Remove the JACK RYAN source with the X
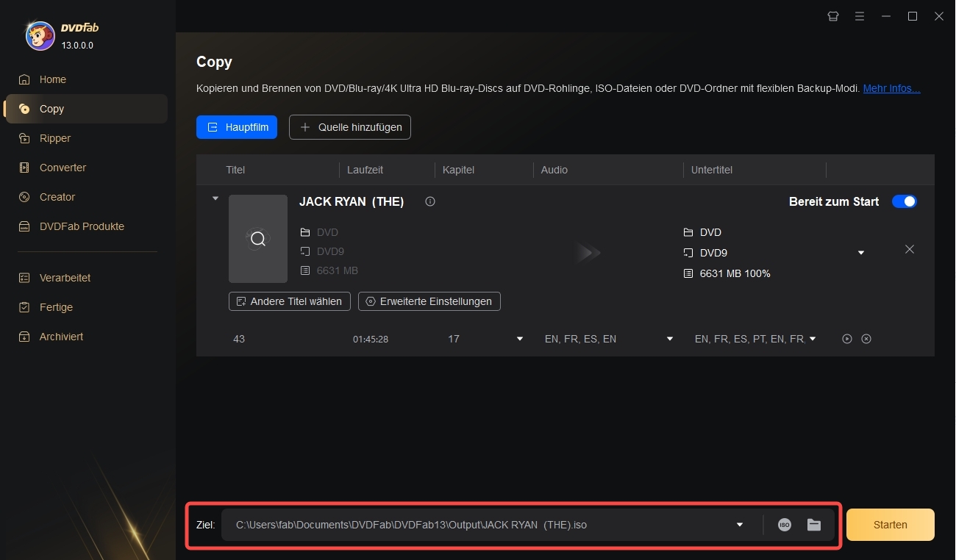The height and width of the screenshot is (560, 956). coord(910,249)
